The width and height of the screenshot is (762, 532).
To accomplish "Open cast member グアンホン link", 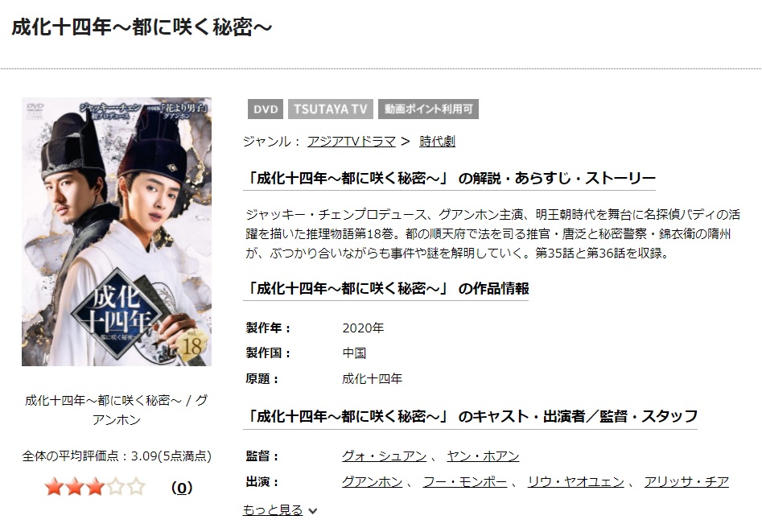I will point(373,482).
